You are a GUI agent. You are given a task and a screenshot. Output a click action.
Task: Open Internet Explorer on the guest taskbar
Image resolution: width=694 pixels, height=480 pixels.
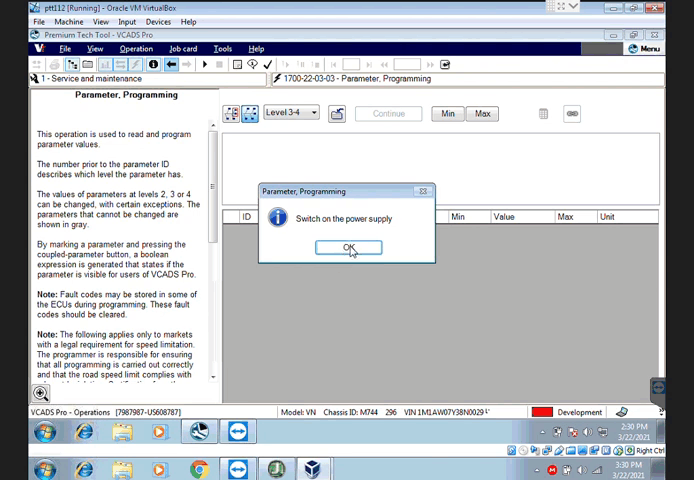(84, 432)
